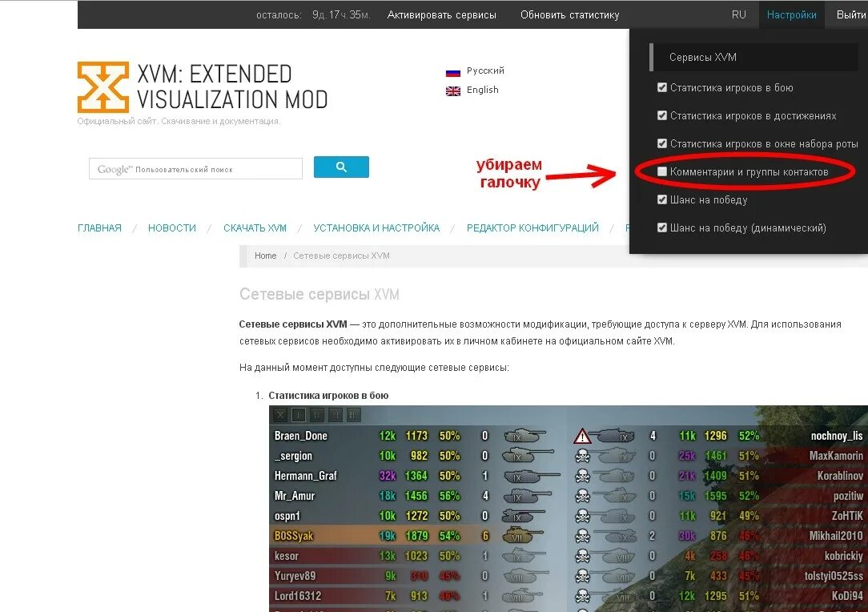This screenshot has width=868, height=612.
Task: Click player name 'Lord16312' in screenshot
Action: 298,596
